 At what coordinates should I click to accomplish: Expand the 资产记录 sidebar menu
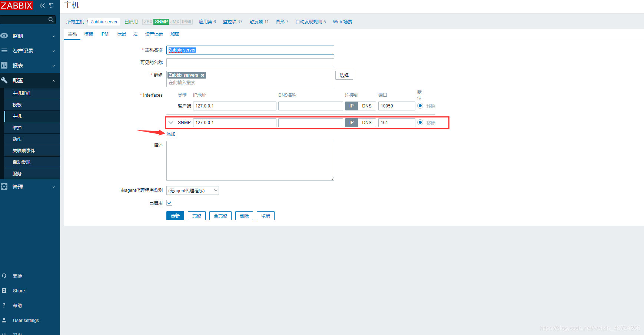pos(30,51)
